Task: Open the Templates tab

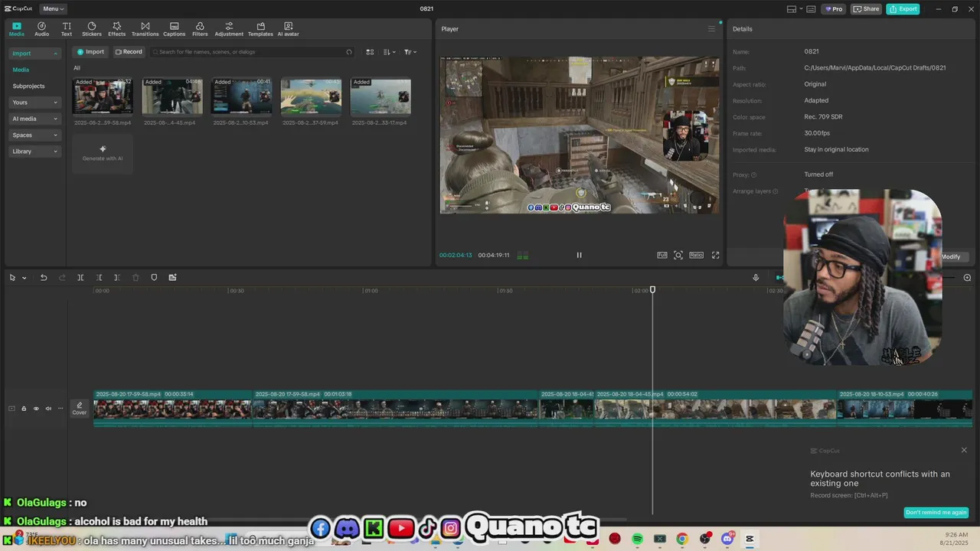Action: [x=260, y=29]
